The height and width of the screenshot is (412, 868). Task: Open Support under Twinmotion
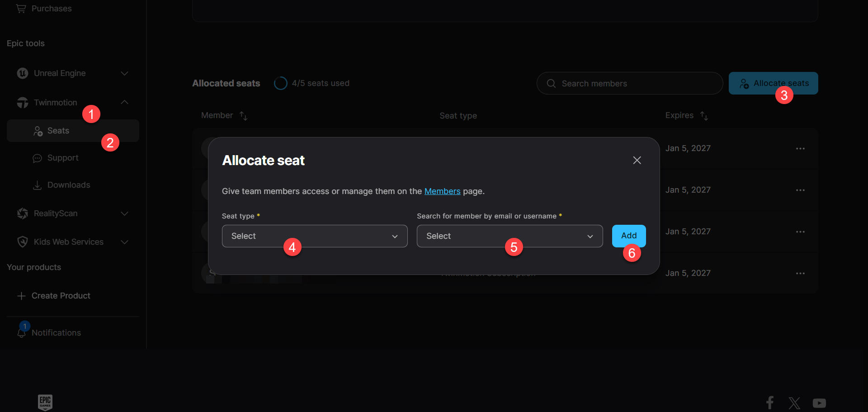62,158
